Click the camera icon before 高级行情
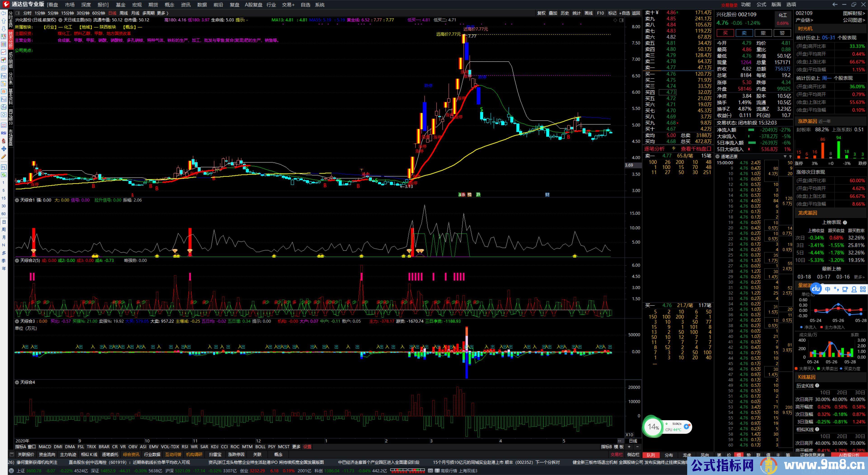The height and width of the screenshot is (475, 868). point(430,471)
